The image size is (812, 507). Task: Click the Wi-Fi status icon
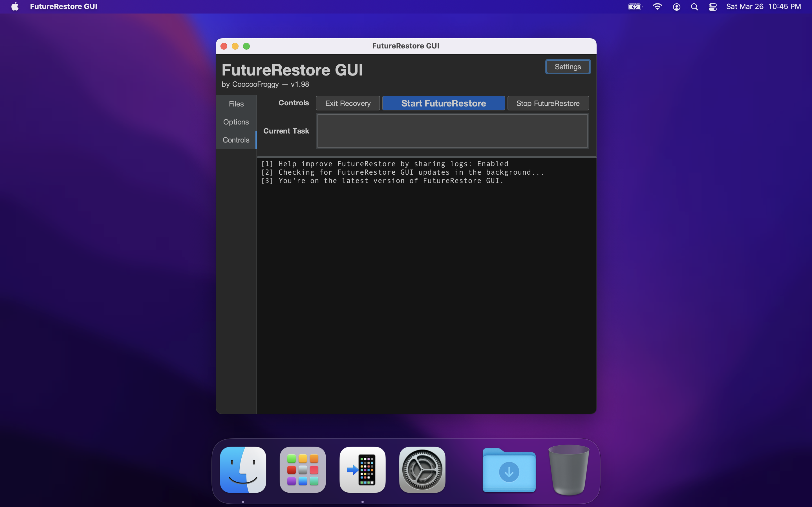click(657, 7)
